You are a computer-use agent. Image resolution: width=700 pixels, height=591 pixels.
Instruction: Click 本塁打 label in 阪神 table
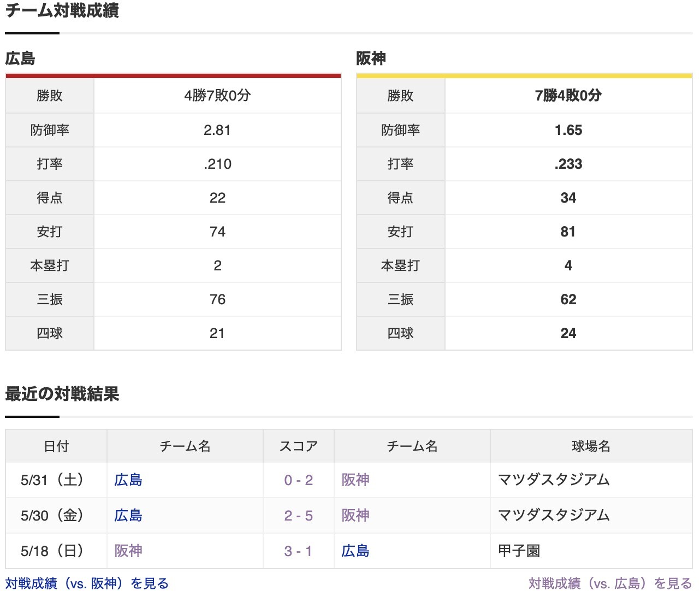click(x=401, y=265)
